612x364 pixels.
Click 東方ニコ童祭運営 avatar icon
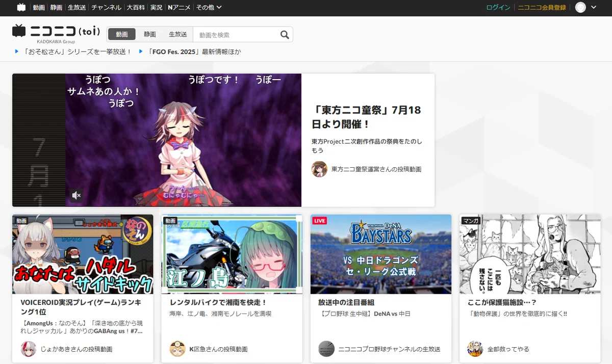click(x=319, y=169)
